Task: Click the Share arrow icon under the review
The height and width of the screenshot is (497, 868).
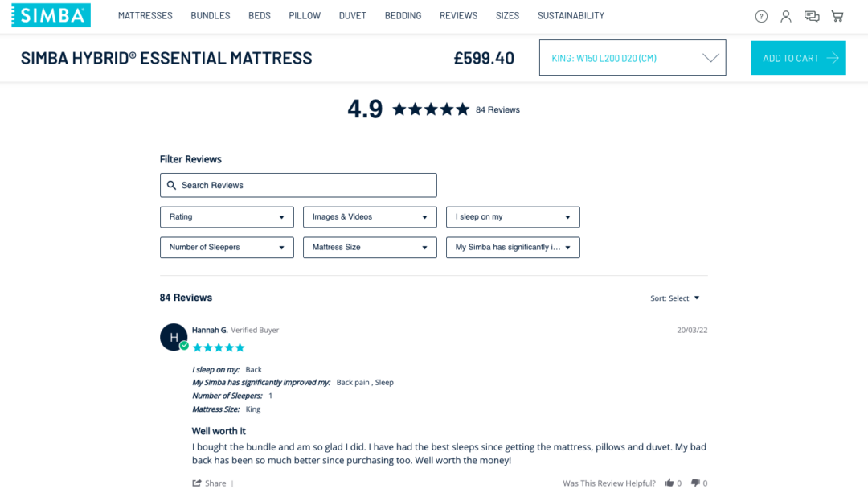Action: [x=197, y=483]
